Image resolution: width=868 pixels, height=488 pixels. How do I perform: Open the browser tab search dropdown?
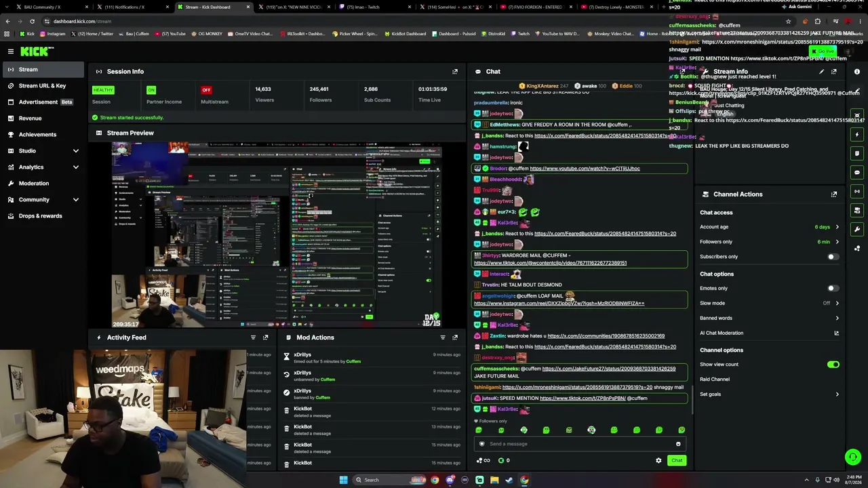pos(7,7)
